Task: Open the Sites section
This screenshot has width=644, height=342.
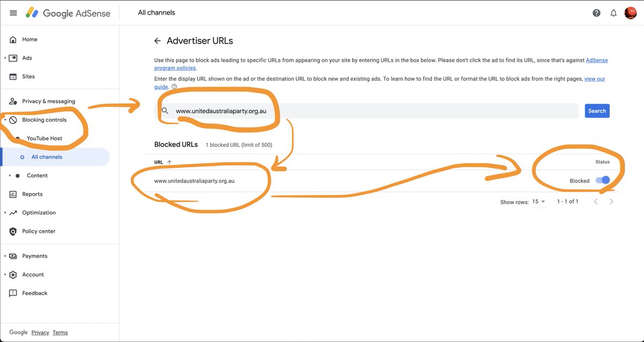Action: (12, 76)
